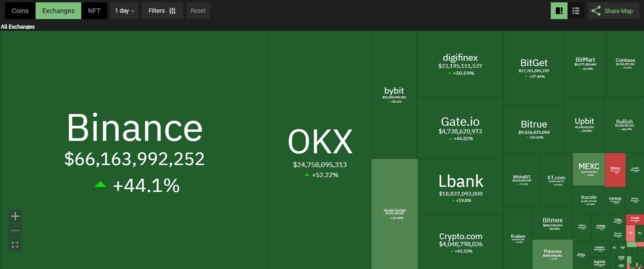Switch to the list view
The image size is (644, 269).
pyautogui.click(x=576, y=11)
